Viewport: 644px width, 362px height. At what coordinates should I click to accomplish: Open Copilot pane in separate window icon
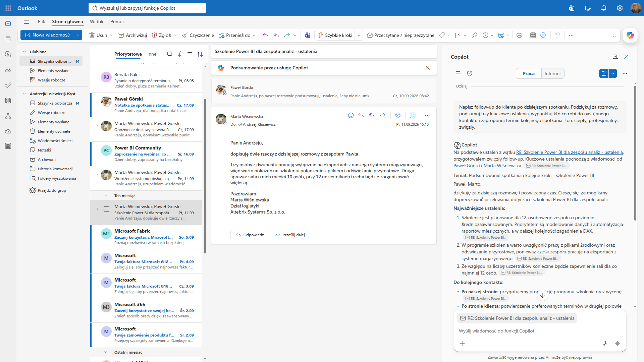(615, 57)
